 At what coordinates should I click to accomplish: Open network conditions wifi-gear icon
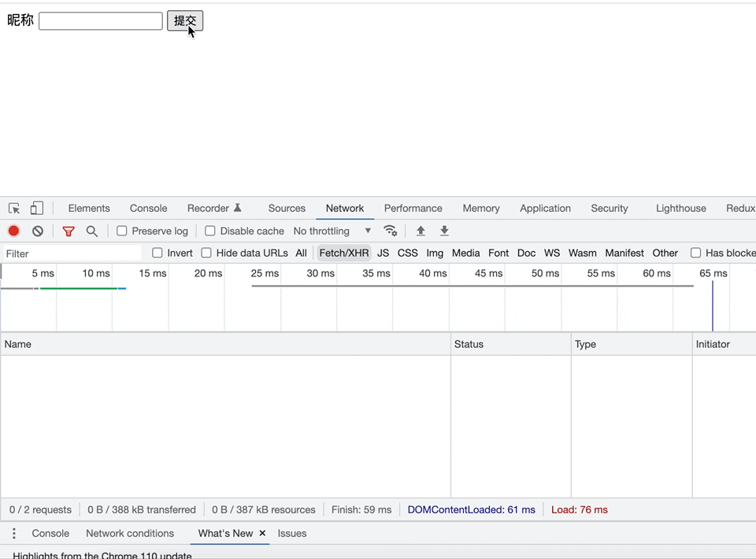click(390, 231)
